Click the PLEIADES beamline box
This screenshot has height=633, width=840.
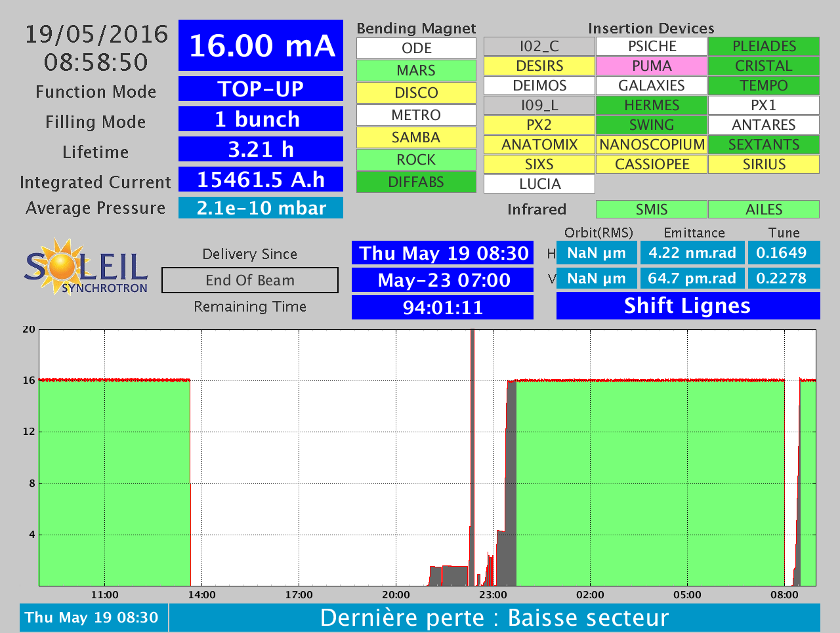(764, 46)
